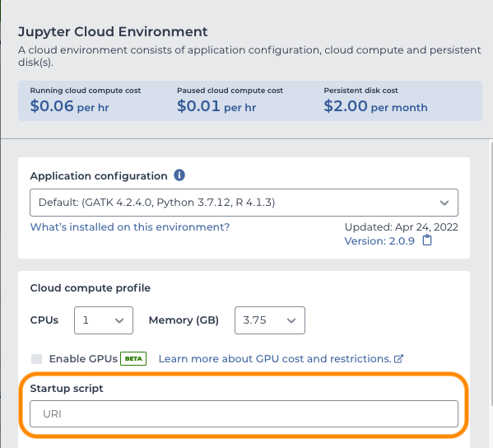Enable the GPUs checkbox
Image resolution: width=493 pixels, height=448 pixels.
[37, 359]
